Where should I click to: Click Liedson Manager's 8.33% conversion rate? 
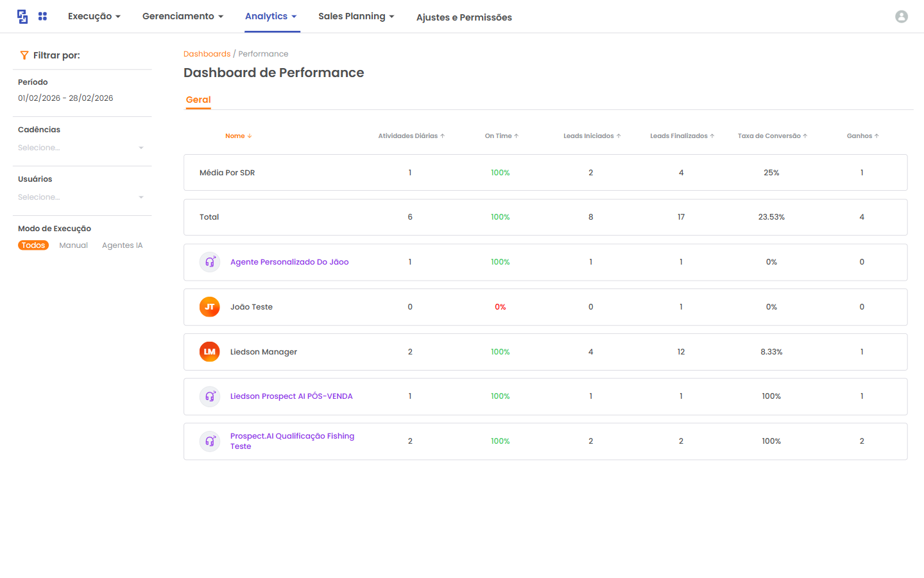(771, 352)
